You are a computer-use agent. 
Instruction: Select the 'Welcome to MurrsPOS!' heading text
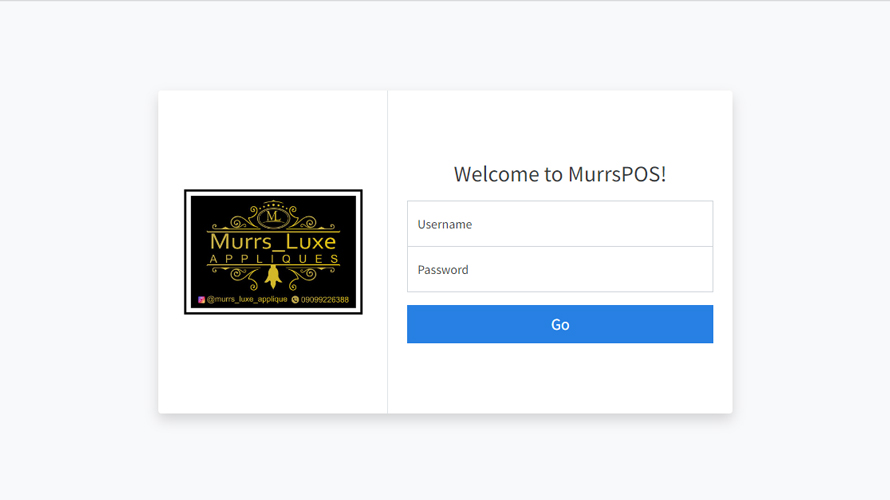coord(560,174)
